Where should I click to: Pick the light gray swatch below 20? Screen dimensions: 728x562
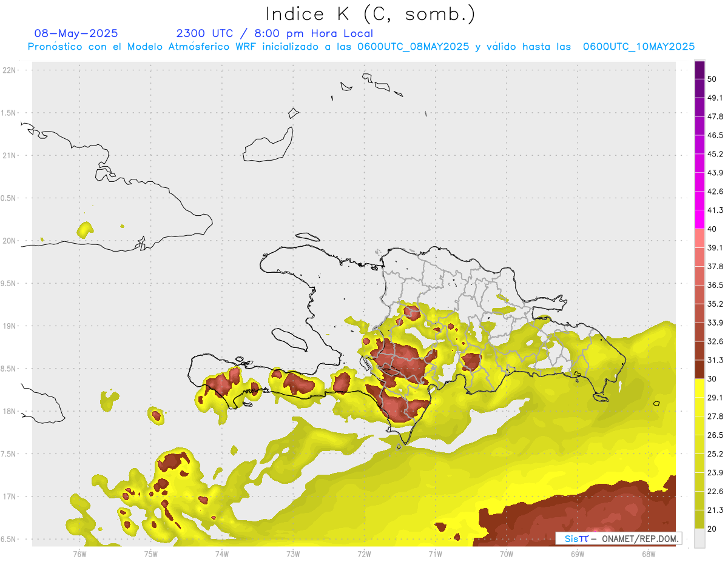699,538
